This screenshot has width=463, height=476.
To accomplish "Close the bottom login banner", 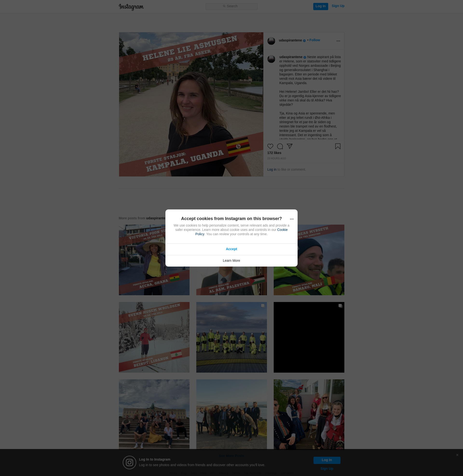I will coord(457,455).
